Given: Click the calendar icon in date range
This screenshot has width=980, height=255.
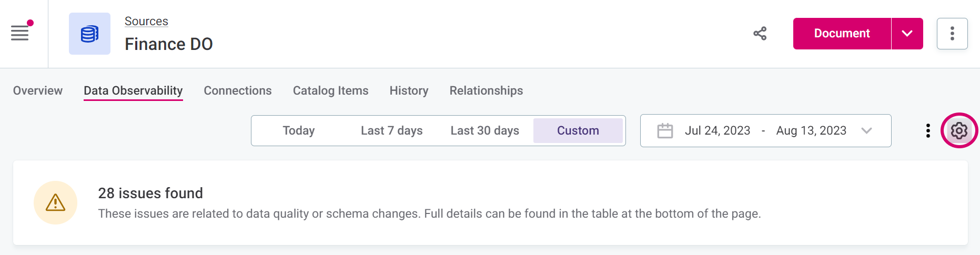Looking at the screenshot, I should tap(665, 130).
